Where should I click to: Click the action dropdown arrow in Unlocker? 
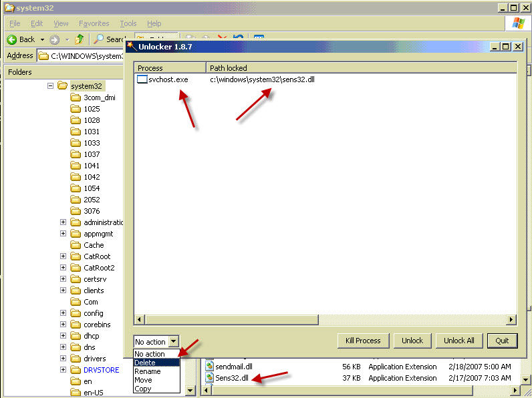[x=174, y=341]
